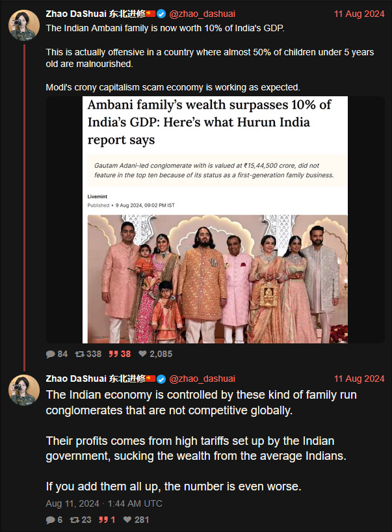Open the second tweet's profile avatar

[23, 390]
